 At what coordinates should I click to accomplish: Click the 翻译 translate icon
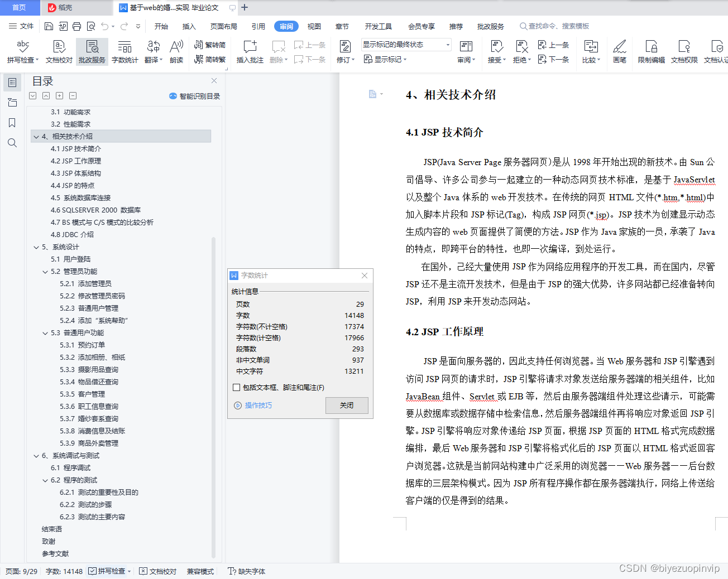click(x=153, y=46)
